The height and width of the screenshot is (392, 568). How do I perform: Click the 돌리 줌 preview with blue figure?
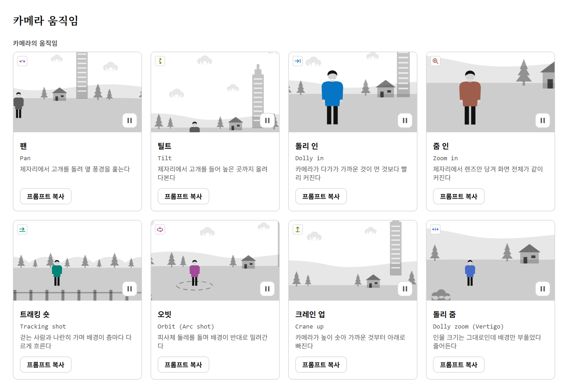[x=491, y=261]
